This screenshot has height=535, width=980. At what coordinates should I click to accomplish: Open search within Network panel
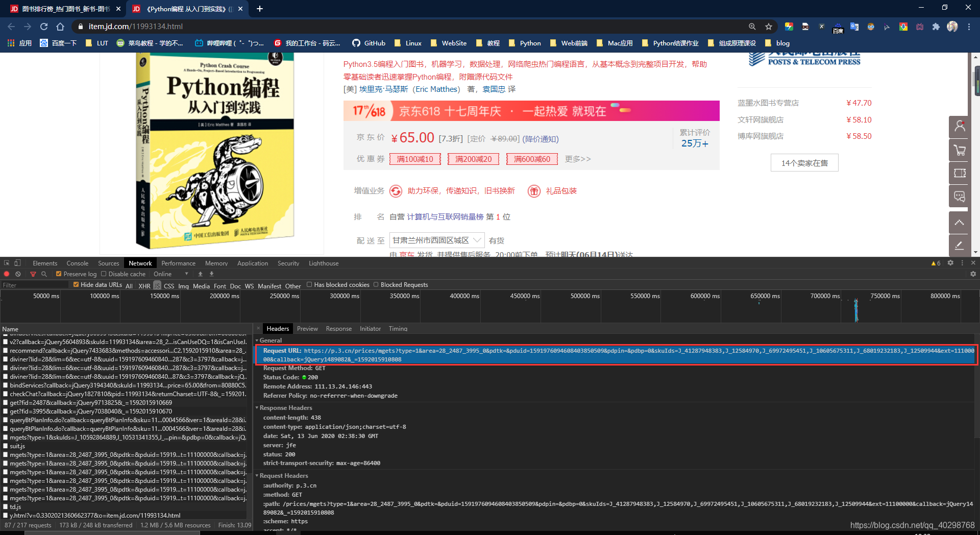(x=44, y=274)
